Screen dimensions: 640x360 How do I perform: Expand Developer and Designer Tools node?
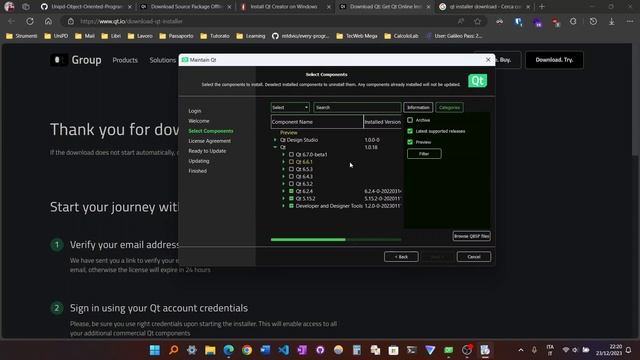click(x=283, y=206)
